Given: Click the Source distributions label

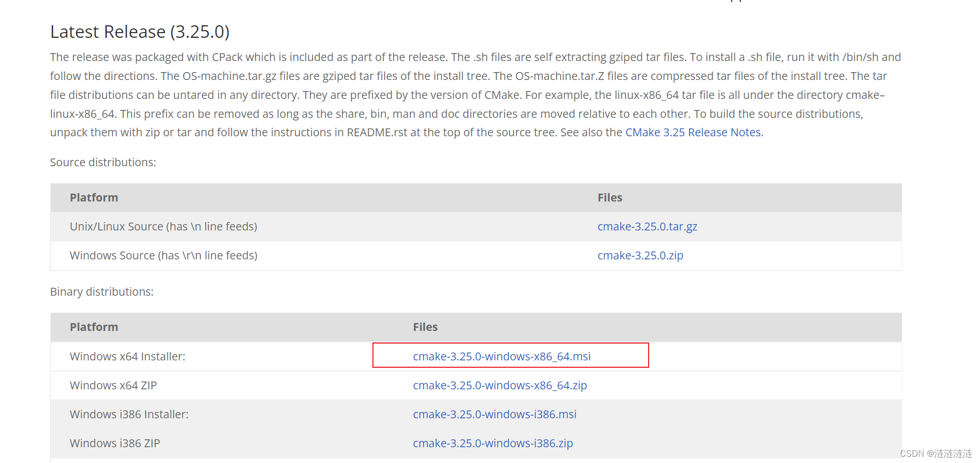Looking at the screenshot, I should tap(103, 163).
